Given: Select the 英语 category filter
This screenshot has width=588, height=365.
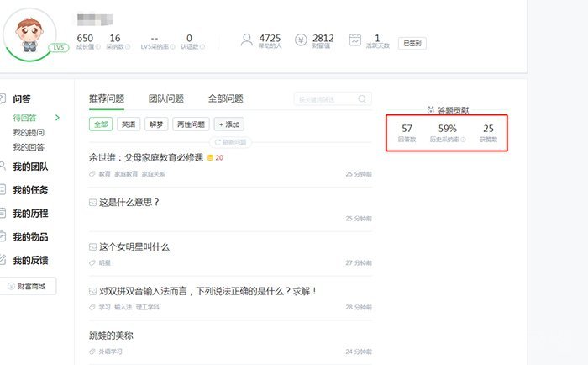Looking at the screenshot, I should click(x=129, y=124).
